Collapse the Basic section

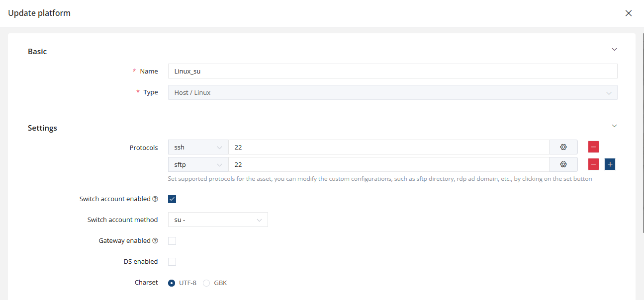tap(614, 50)
